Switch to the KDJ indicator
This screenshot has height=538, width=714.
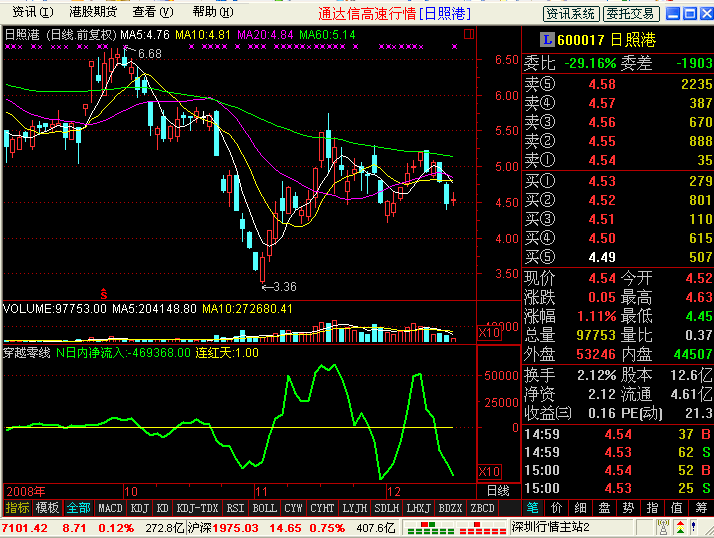click(x=139, y=508)
